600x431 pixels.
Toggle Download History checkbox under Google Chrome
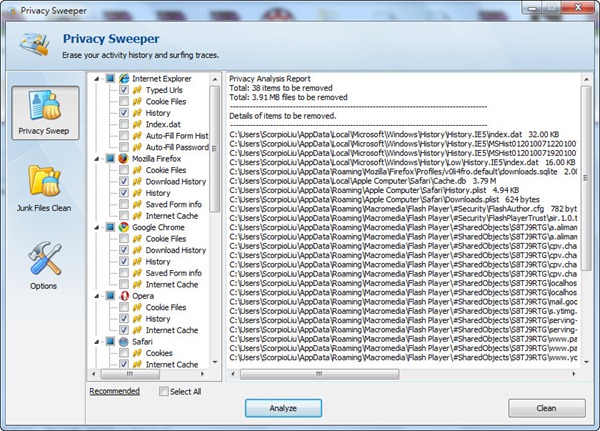click(x=124, y=250)
